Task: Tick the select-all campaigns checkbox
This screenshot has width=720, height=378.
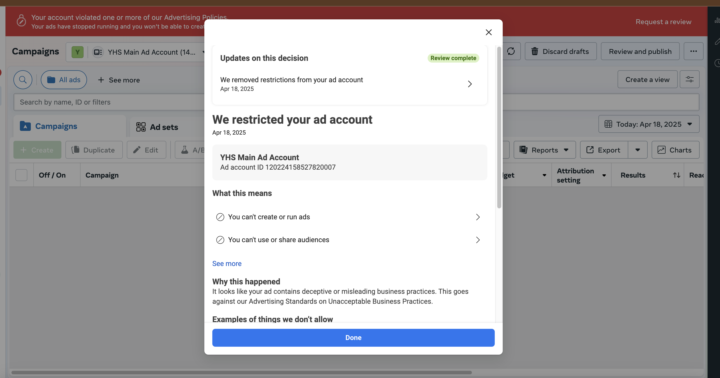Action: coord(21,175)
